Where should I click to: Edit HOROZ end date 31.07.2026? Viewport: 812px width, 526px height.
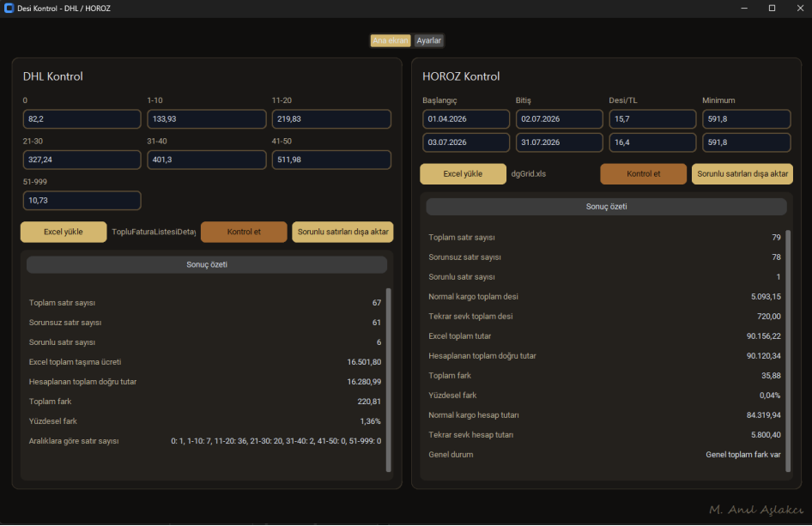tap(560, 142)
